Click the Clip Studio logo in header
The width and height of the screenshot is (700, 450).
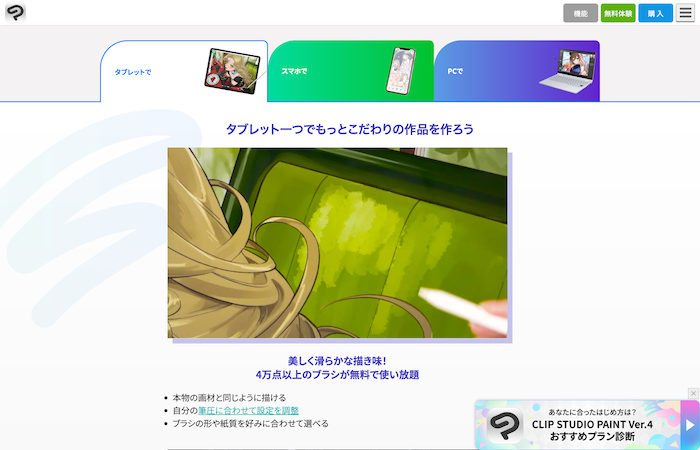15,12
